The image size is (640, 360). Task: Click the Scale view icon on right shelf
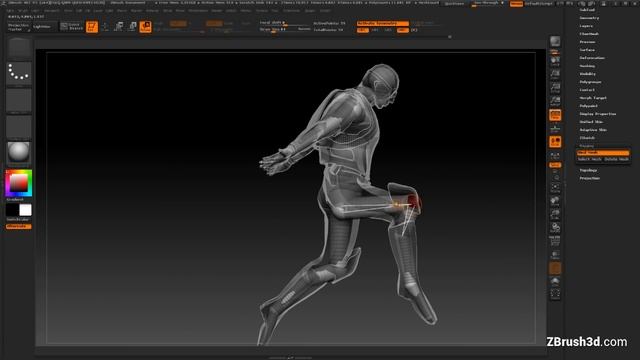pos(555,214)
